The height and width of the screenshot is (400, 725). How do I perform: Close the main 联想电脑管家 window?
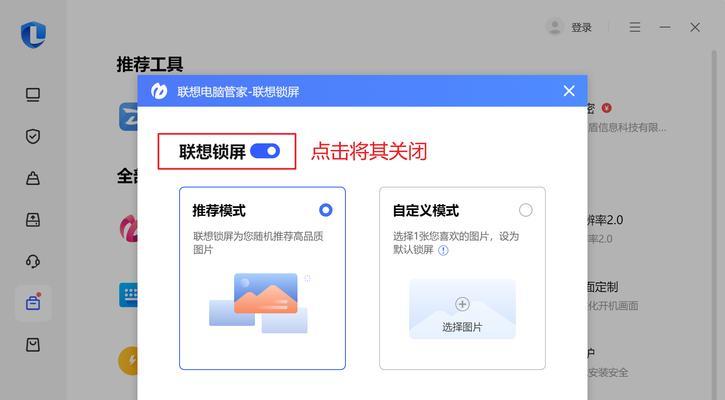point(695,27)
